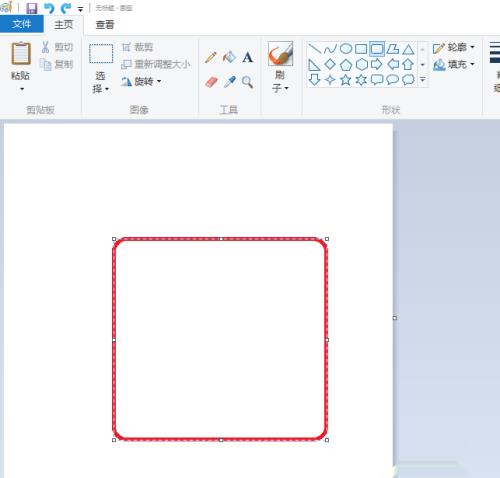Choose the Rounded rectangle shape
Screen dimensions: 500x478
point(377,49)
